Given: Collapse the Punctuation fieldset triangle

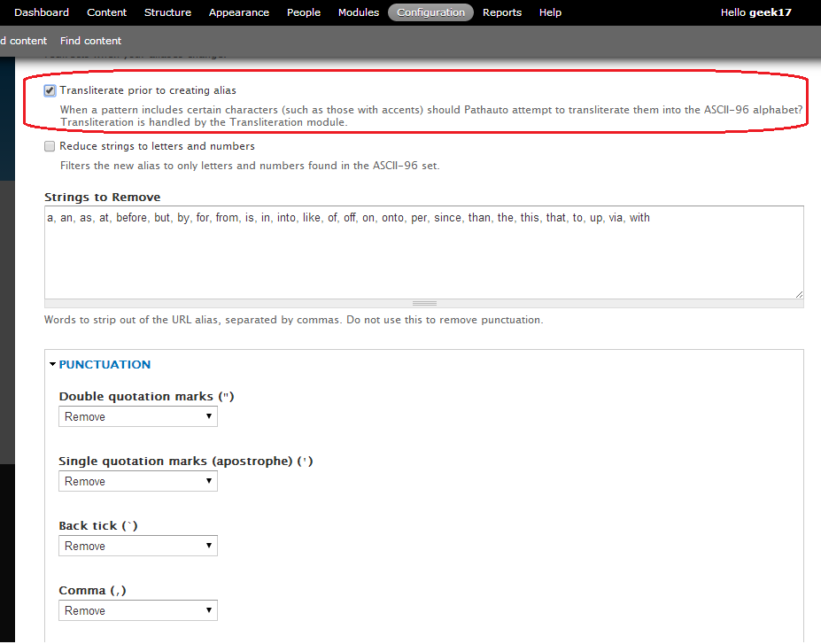Looking at the screenshot, I should [53, 364].
